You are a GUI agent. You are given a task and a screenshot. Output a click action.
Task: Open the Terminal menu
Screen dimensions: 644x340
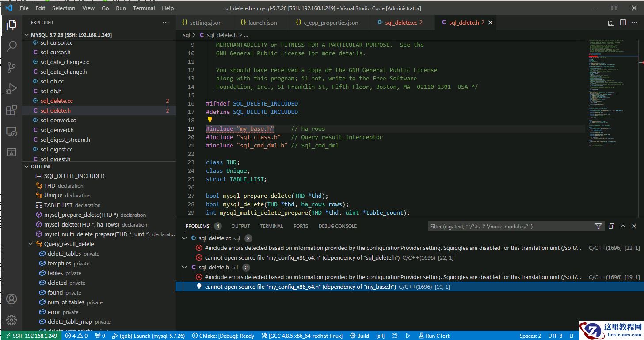pos(144,8)
